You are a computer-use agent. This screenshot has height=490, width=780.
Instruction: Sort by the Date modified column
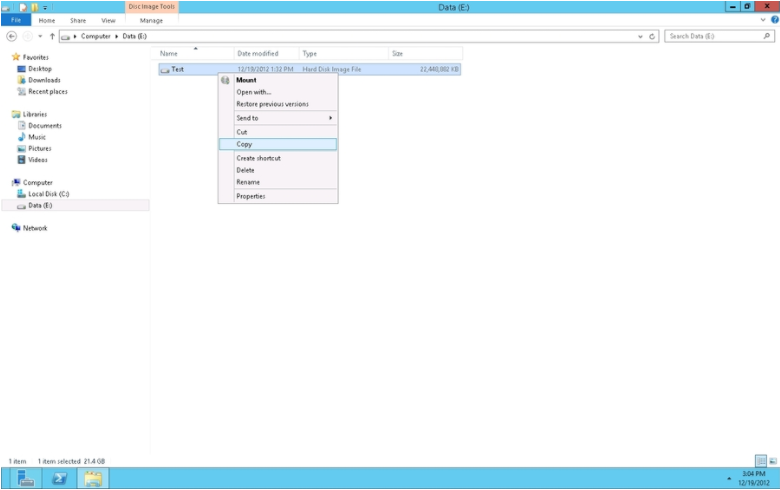pyautogui.click(x=258, y=54)
